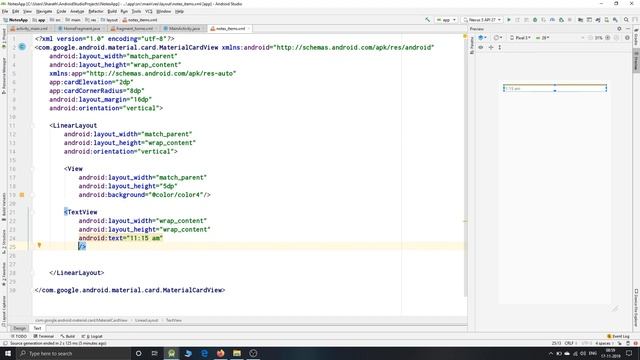Click the zoom in icon next to 31%
Screen dimensions: 640x360
(607, 38)
